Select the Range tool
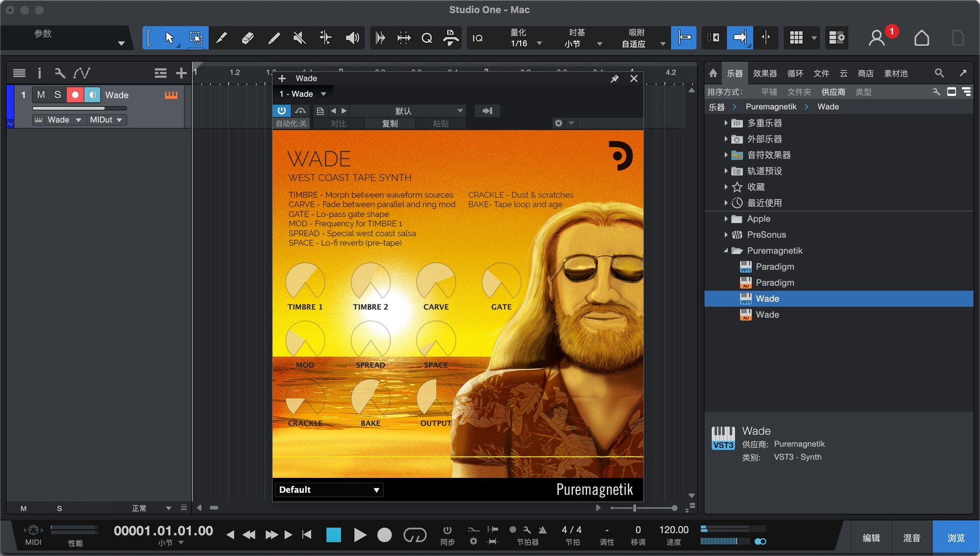The width and height of the screenshot is (980, 556). 195,38
